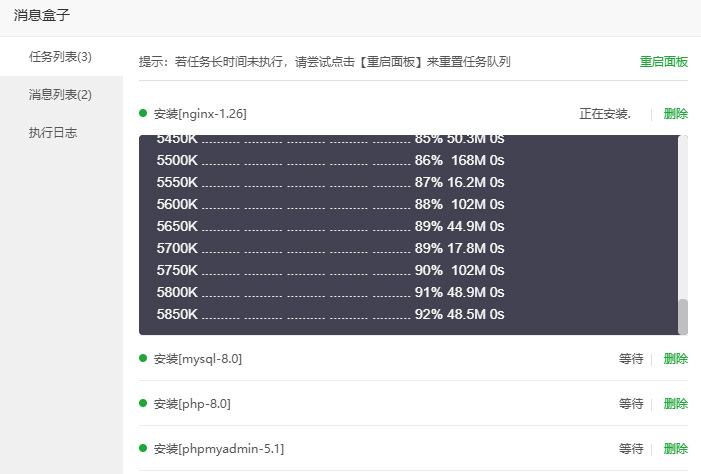Image resolution: width=701 pixels, height=474 pixels.
Task: Click the 消息盒子 dialog title
Action: [x=42, y=15]
